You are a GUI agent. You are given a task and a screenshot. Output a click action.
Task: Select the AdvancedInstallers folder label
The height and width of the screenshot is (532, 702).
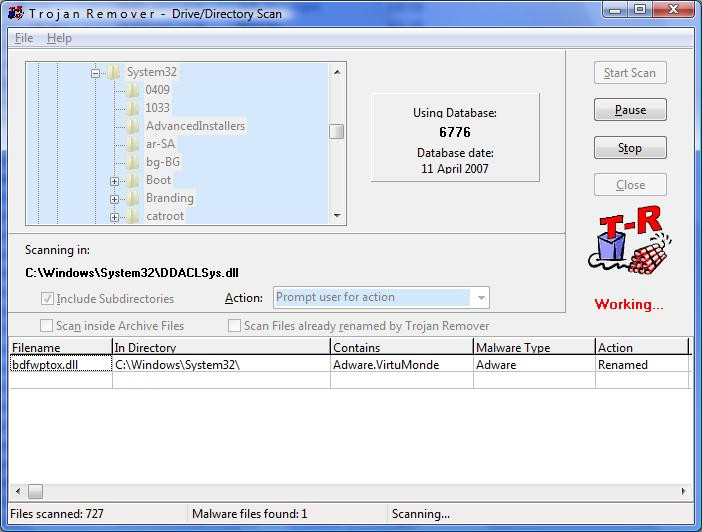coord(195,126)
